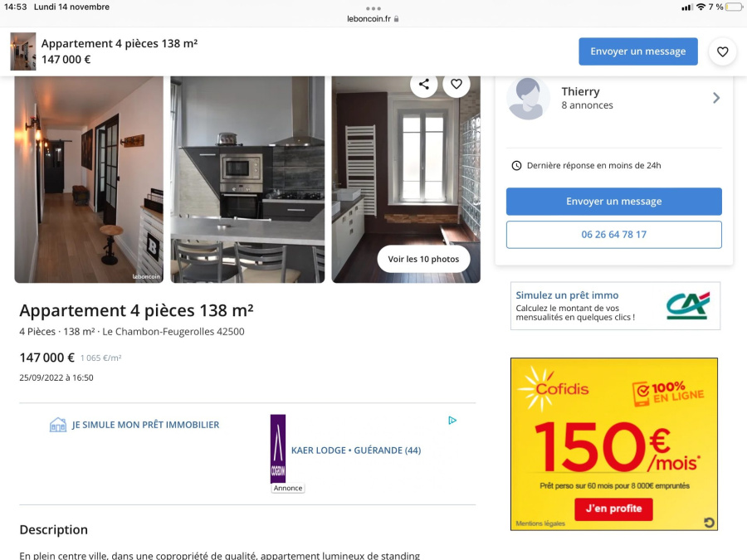Toggle the heart in the sticky header

coord(722,51)
